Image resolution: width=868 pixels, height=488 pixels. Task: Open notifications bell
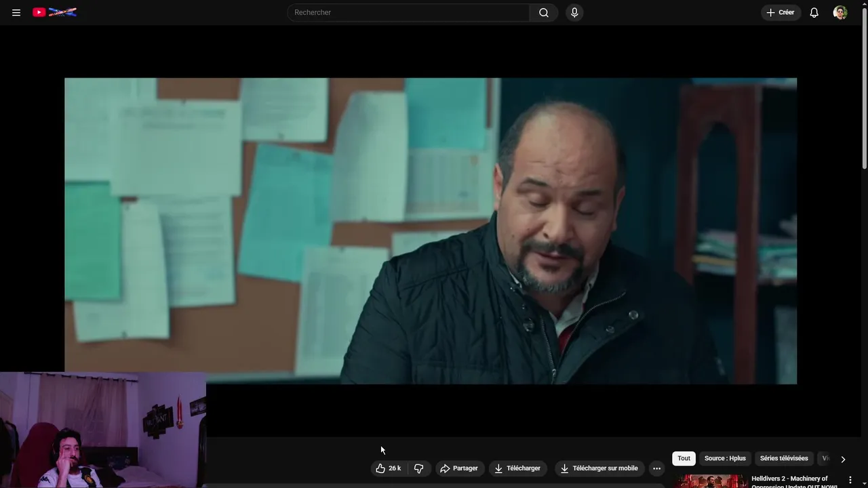pos(814,12)
